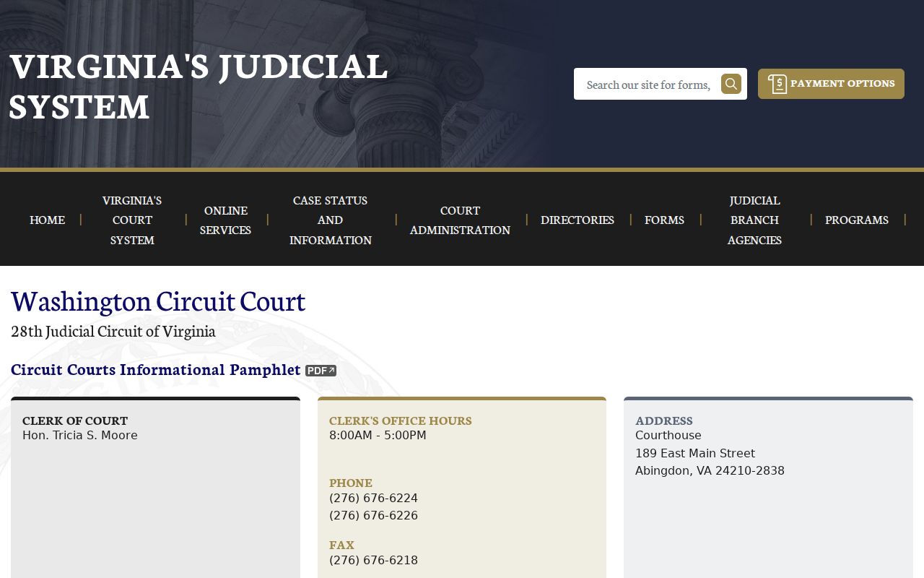Open Judicial Branch Agencies menu
The width and height of the screenshot is (924, 578).
(x=754, y=220)
